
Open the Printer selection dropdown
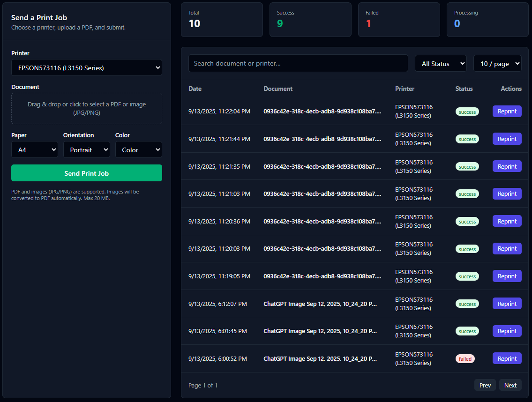pos(86,67)
